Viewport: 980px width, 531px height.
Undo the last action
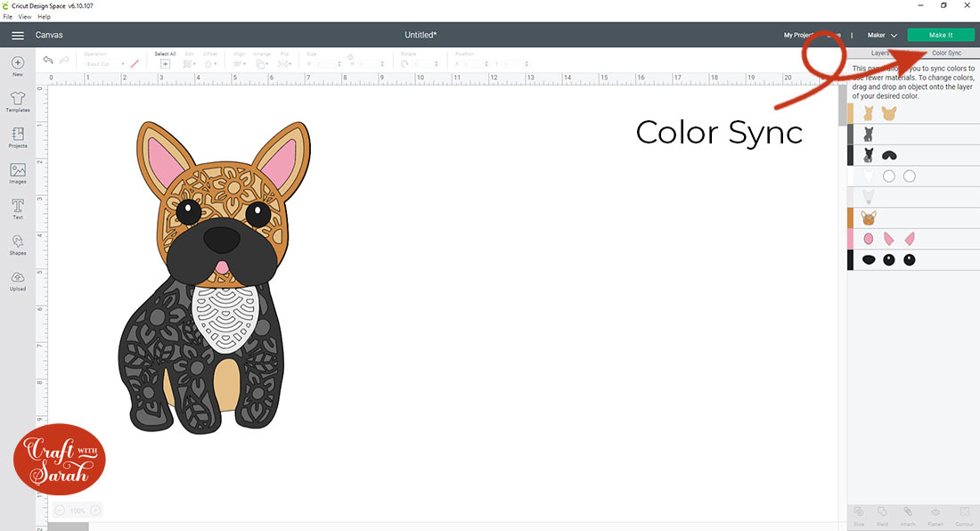point(48,61)
